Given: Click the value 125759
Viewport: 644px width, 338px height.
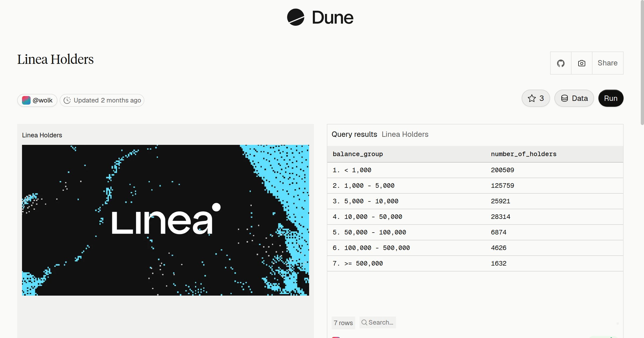Looking at the screenshot, I should coord(502,186).
